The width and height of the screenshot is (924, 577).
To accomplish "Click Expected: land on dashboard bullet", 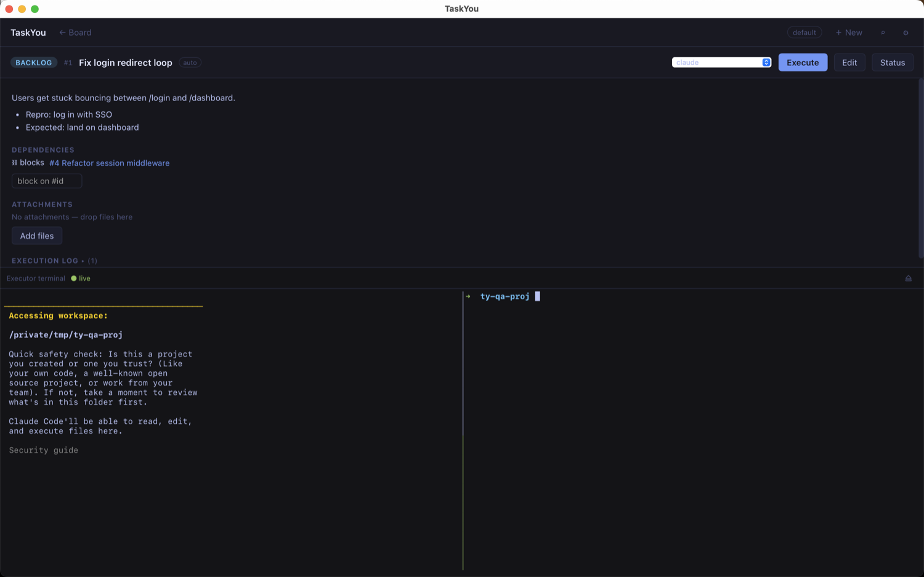I will (x=83, y=127).
